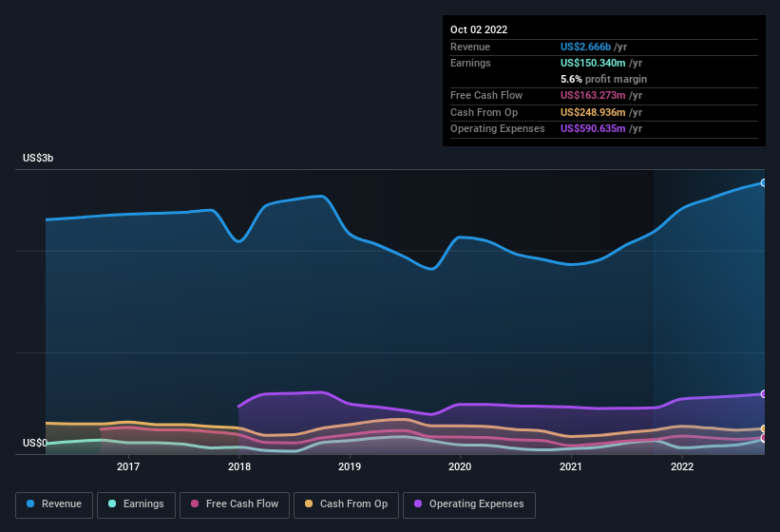The height and width of the screenshot is (532, 780).
Task: Toggle the Operating Expenses legend button
Action: (468, 505)
